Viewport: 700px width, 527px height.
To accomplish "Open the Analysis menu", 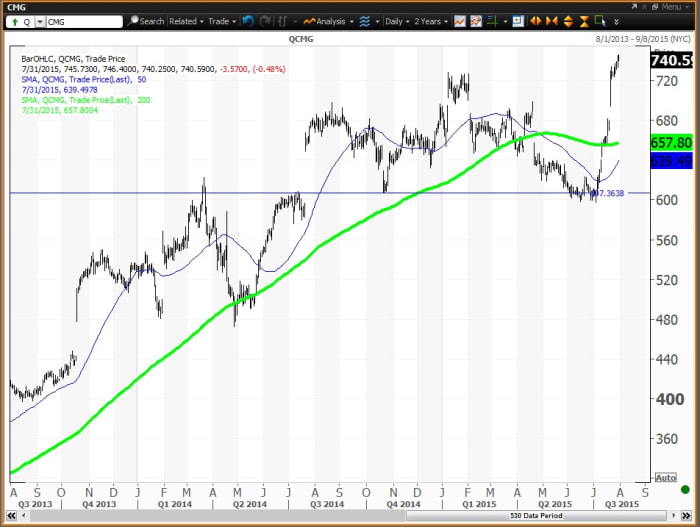I will (x=328, y=21).
